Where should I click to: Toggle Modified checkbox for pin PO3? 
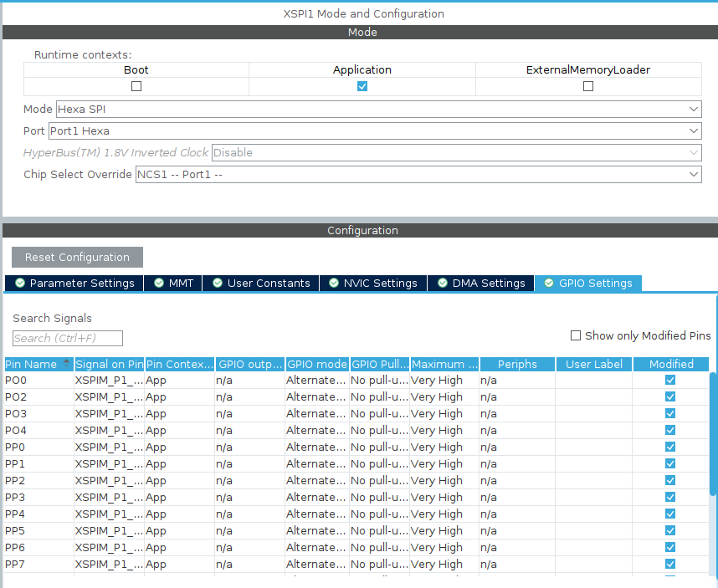(670, 413)
